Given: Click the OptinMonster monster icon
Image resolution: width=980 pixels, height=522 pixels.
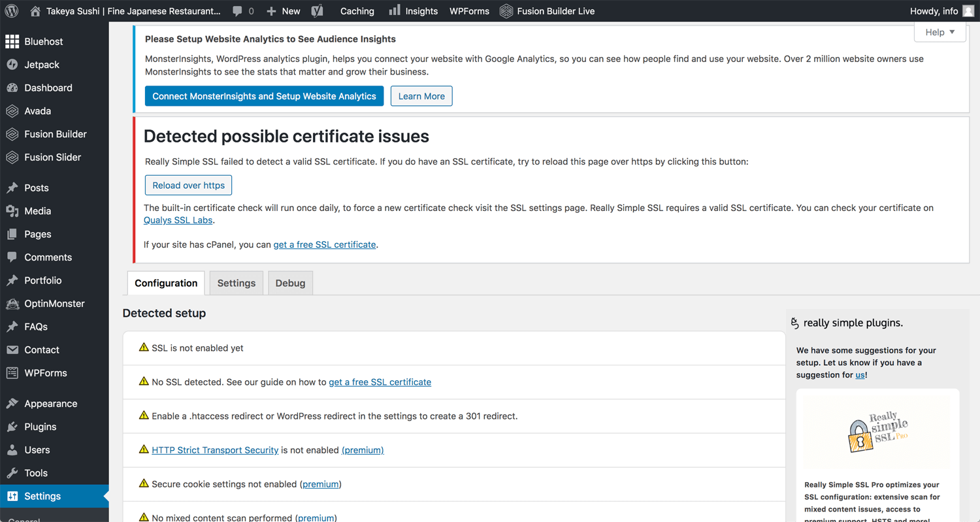Looking at the screenshot, I should coord(12,304).
